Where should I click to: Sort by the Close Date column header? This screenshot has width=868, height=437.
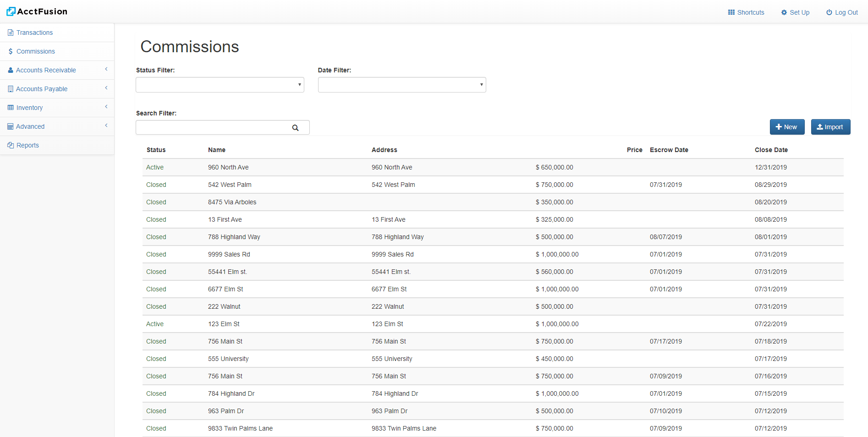point(771,150)
